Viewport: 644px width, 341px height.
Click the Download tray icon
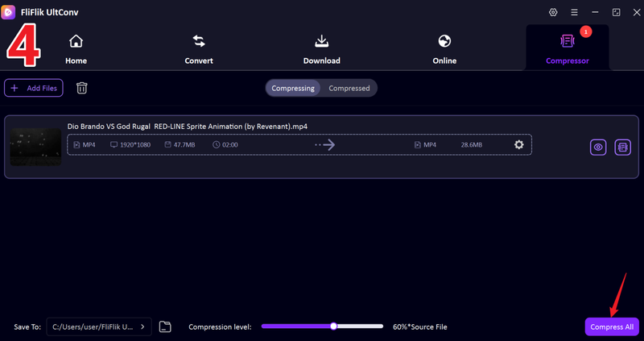click(x=321, y=41)
